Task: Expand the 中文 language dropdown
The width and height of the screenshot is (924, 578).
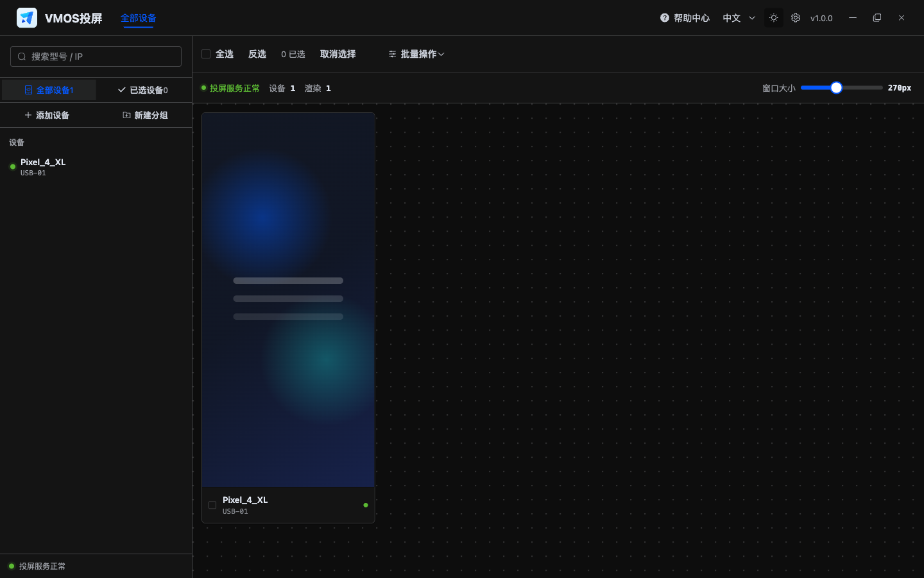Action: 739,18
